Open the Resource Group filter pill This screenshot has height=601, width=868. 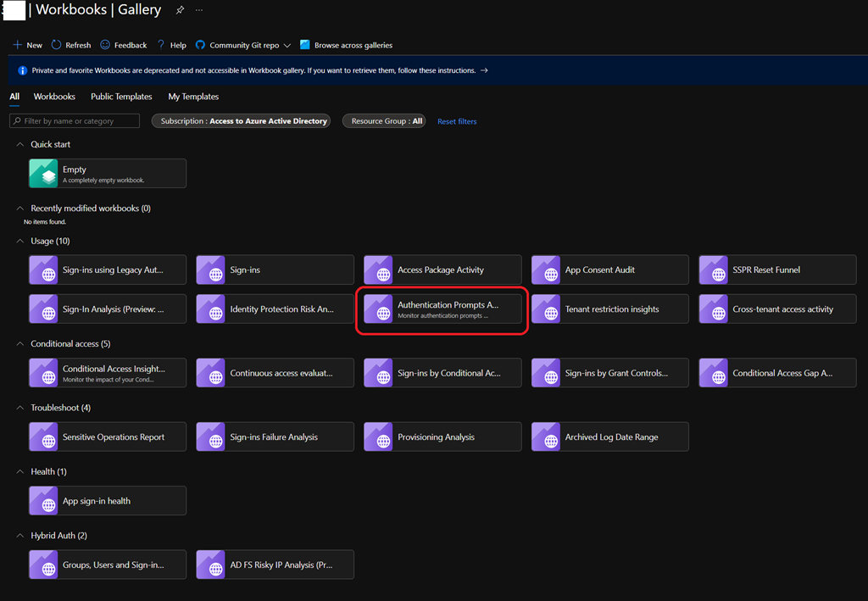pos(384,121)
